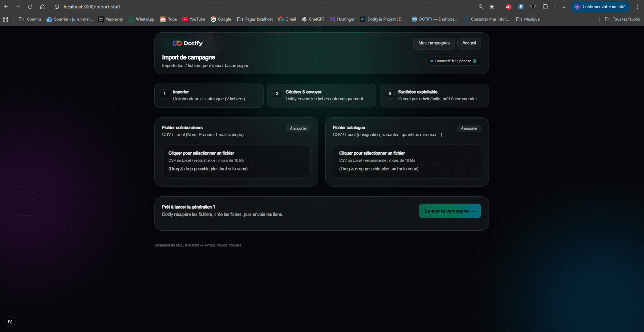Viewport: 644px width, 332px height.
Task: Click the Lancer la campagne button
Action: coord(450,211)
